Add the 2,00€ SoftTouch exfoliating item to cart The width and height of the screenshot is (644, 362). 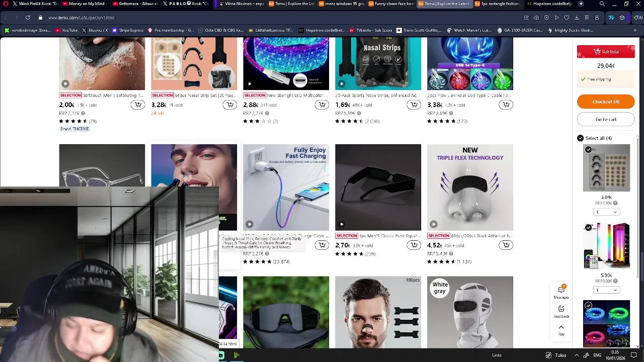click(x=138, y=105)
